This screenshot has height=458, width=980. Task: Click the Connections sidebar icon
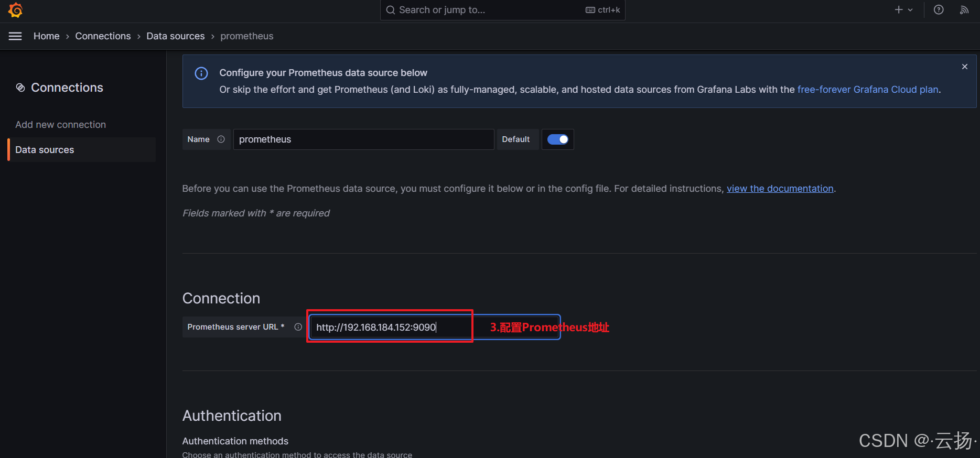20,88
